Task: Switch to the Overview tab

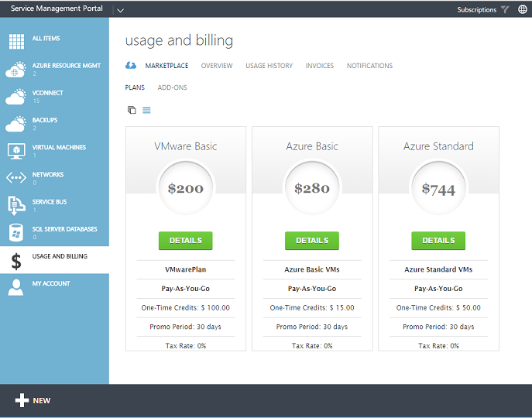Action: [217, 66]
